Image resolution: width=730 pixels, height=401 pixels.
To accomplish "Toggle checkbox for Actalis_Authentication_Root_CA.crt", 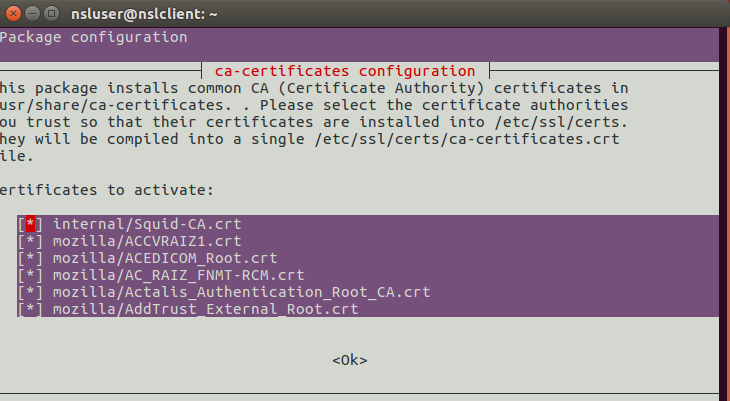I will (x=30, y=292).
